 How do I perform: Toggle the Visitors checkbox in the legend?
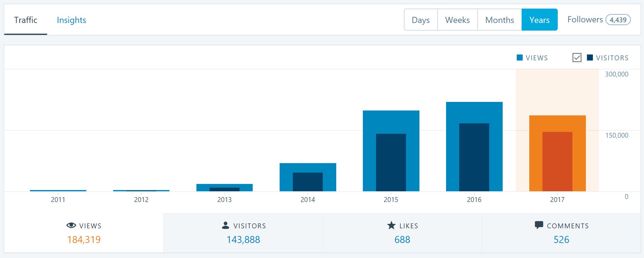coord(577,58)
